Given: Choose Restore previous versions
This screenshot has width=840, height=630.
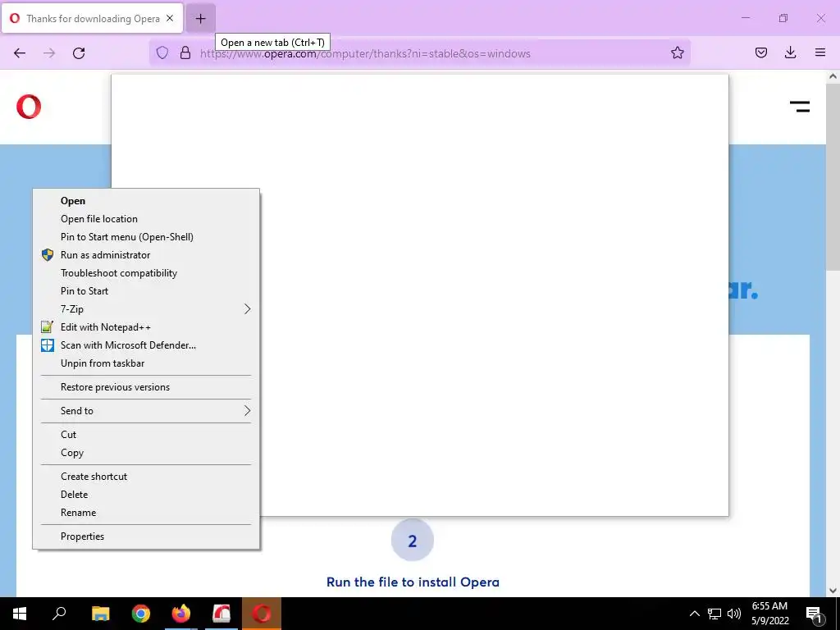Looking at the screenshot, I should pyautogui.click(x=146, y=387).
